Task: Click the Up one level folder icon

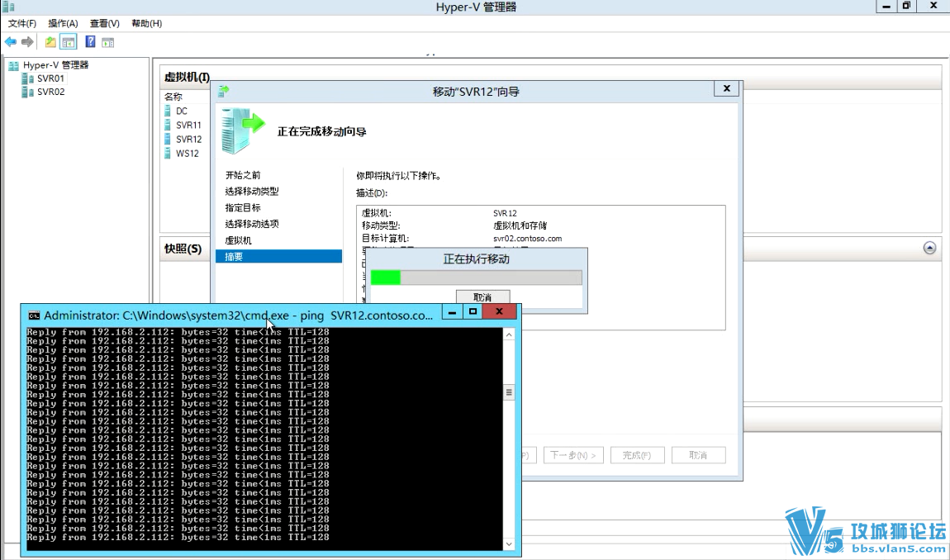Action: pyautogui.click(x=51, y=42)
